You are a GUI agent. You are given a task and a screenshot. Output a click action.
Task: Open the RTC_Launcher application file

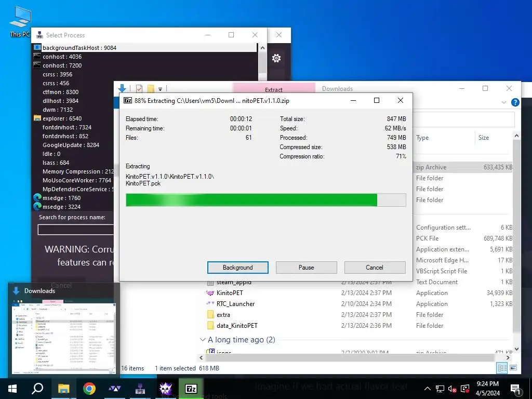pos(235,303)
